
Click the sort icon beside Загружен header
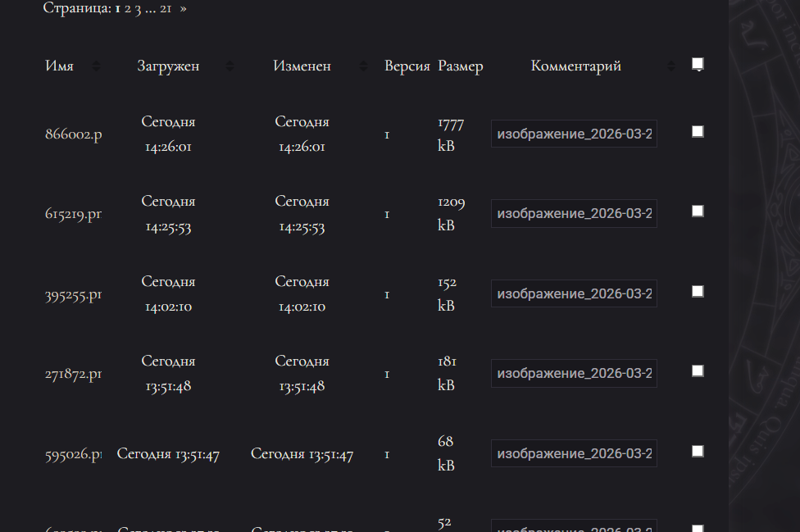coord(230,66)
